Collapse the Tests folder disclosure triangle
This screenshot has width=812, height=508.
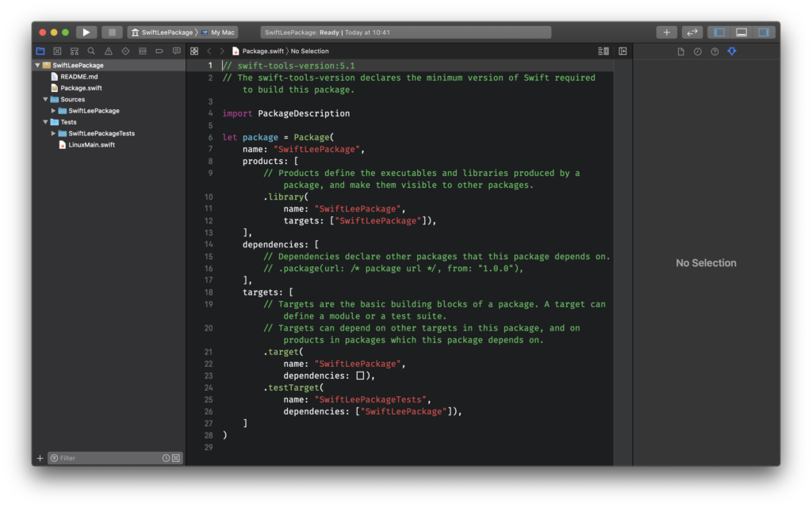tap(45, 122)
